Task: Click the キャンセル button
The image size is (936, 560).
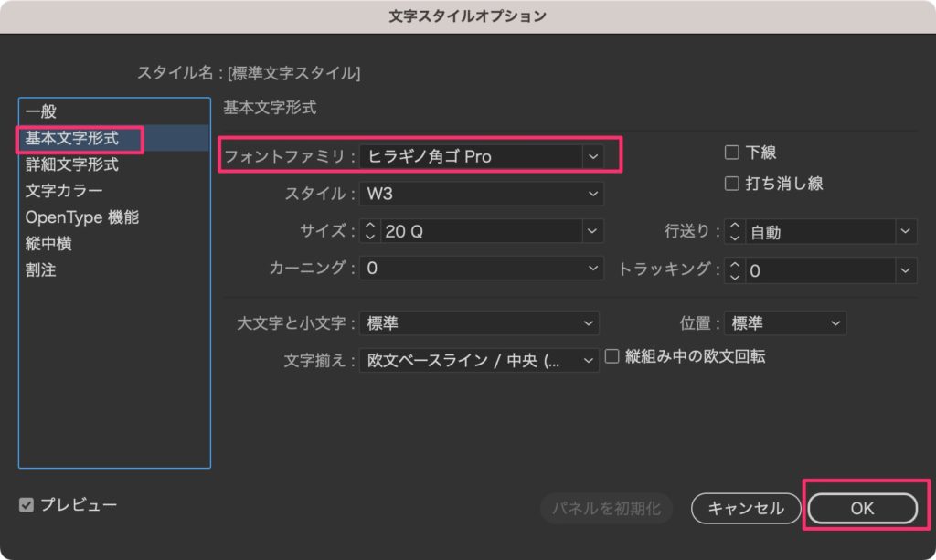Action: point(745,509)
